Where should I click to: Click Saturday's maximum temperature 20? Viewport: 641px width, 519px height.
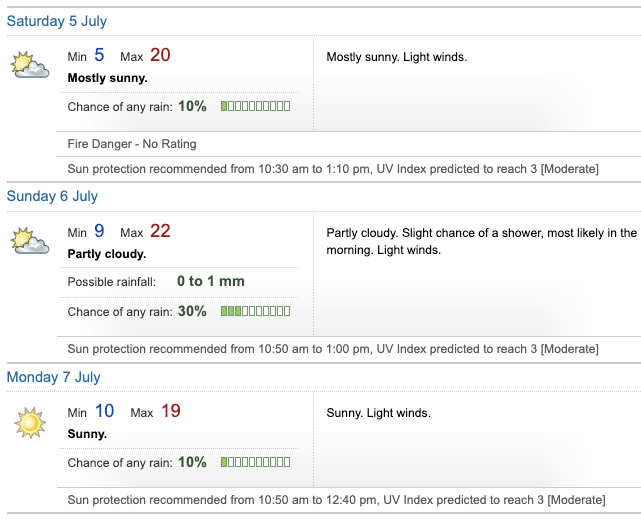(x=160, y=56)
